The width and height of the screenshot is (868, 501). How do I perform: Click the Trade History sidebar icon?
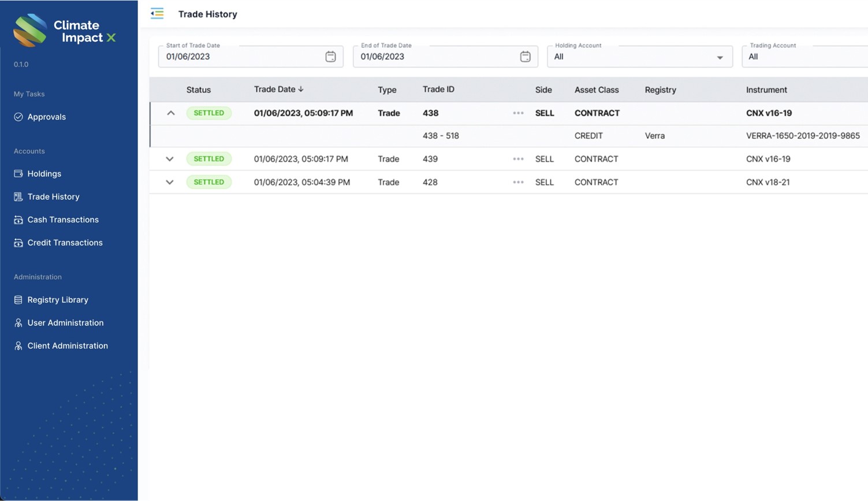coord(18,196)
